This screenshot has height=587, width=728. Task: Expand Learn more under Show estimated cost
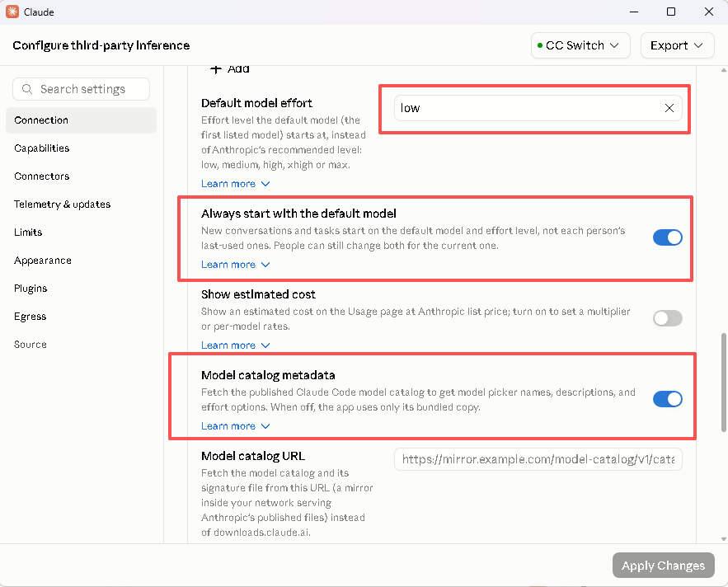point(236,345)
